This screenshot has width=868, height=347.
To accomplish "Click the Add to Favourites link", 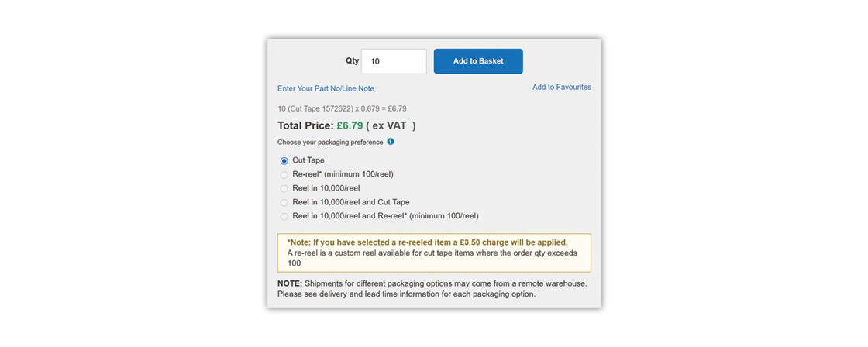I will point(561,88).
